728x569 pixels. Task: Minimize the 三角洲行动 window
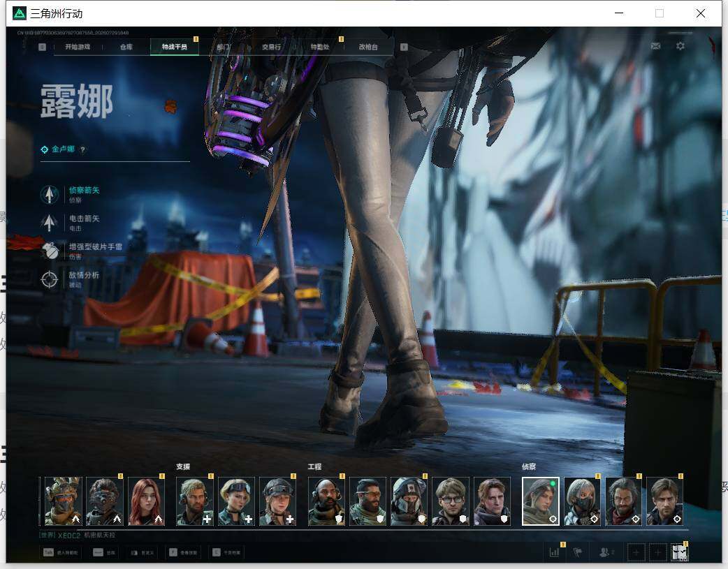tap(619, 13)
